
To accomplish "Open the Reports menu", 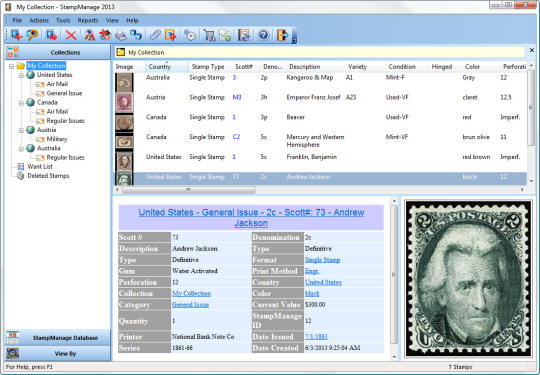I will pos(88,20).
